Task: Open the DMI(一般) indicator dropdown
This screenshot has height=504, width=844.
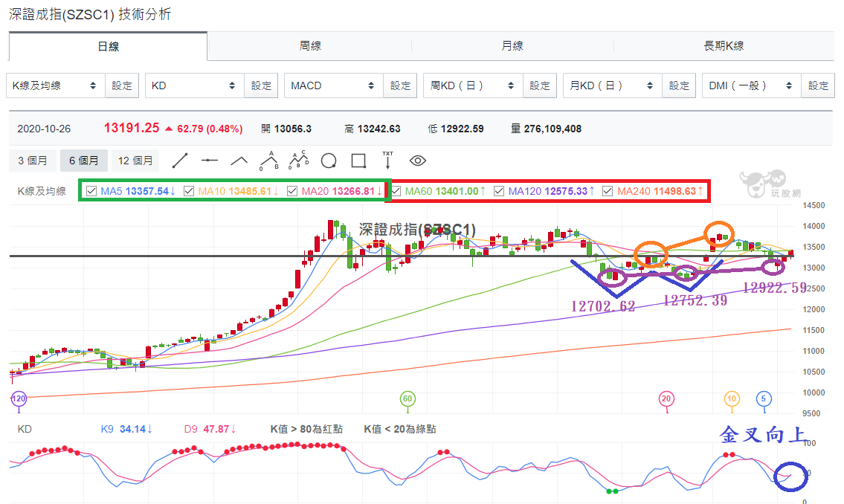Action: 751,85
